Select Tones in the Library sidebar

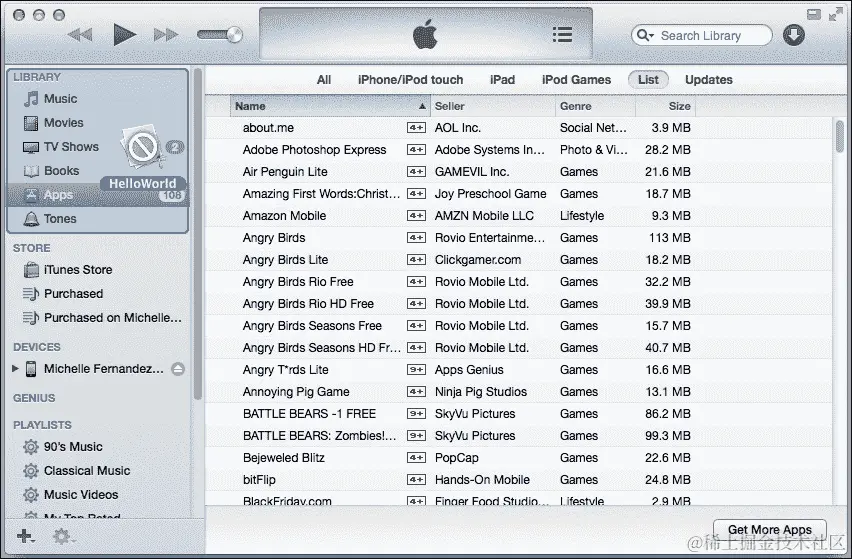[x=98, y=219]
